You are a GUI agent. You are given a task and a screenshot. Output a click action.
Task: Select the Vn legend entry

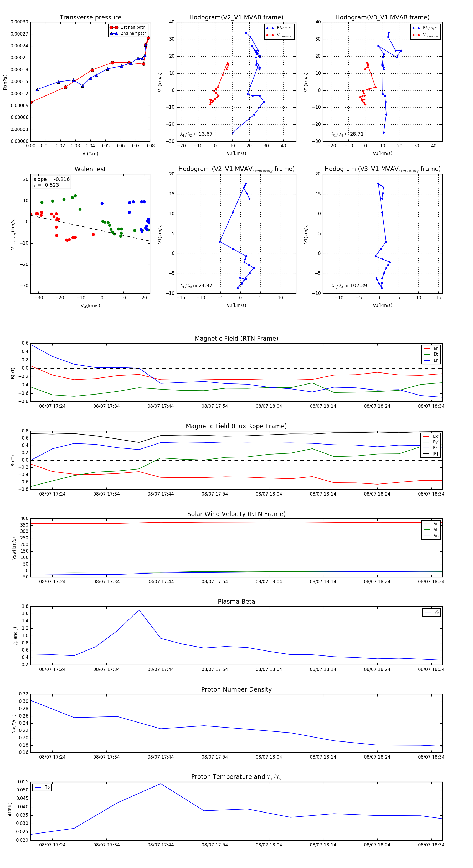pyautogui.click(x=431, y=536)
